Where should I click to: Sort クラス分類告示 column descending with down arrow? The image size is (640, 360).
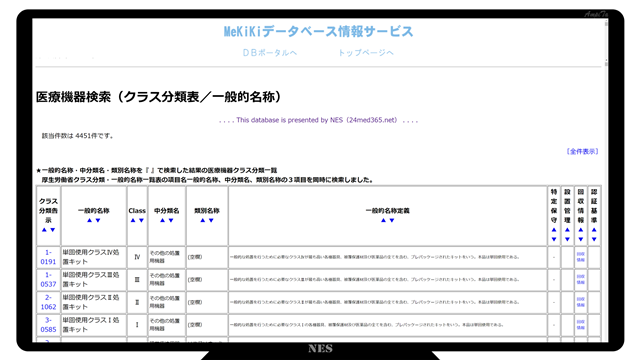(53, 230)
